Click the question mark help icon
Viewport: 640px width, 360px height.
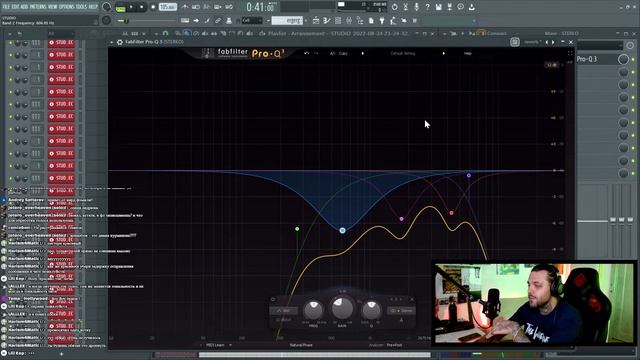(x=427, y=7)
